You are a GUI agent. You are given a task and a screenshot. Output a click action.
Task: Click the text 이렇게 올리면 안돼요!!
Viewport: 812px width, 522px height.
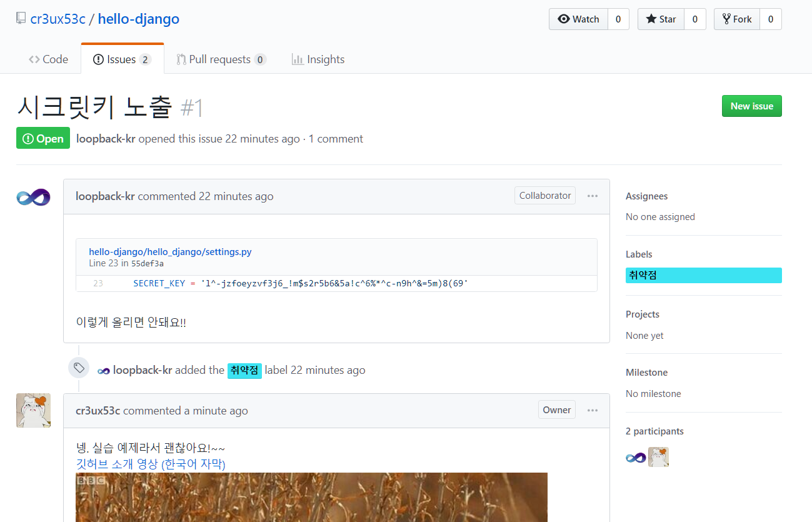click(131, 323)
